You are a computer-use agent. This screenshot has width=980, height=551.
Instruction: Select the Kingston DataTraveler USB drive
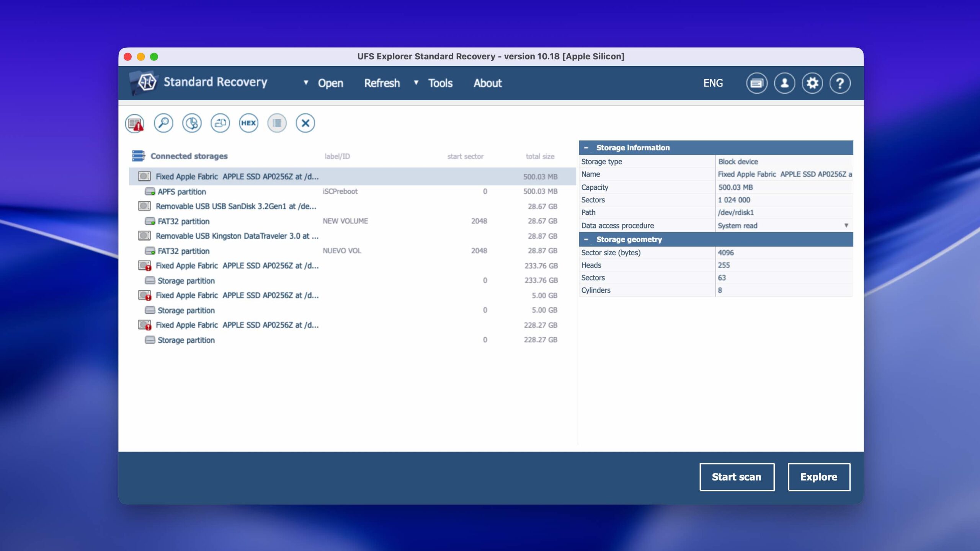coord(237,236)
